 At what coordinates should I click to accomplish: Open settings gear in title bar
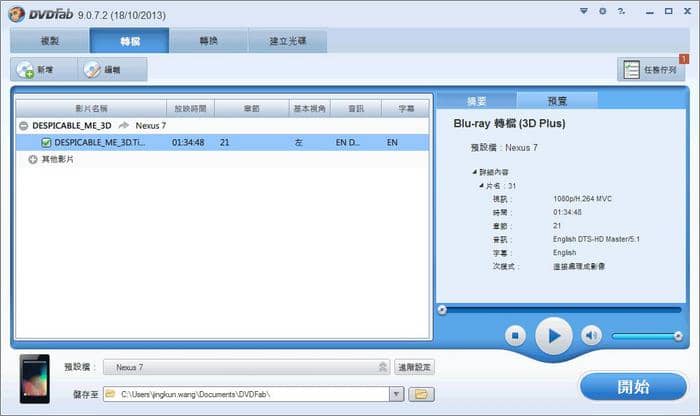pos(603,11)
